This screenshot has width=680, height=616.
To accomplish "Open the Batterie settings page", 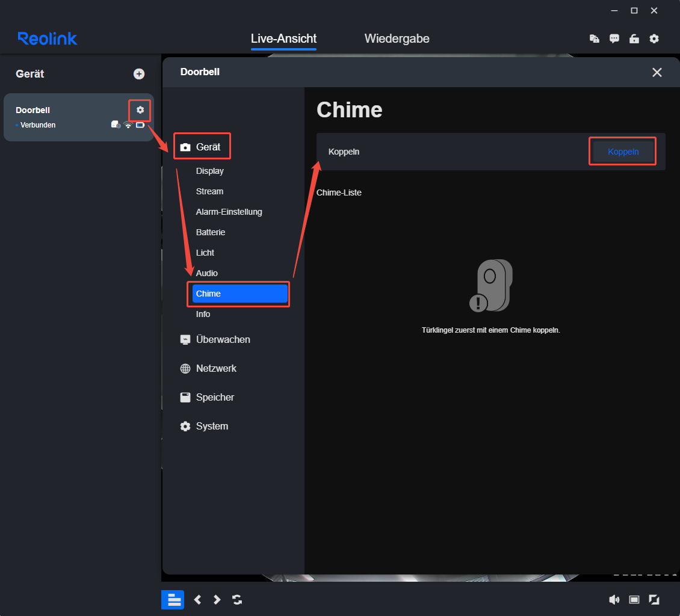I will pos(211,232).
